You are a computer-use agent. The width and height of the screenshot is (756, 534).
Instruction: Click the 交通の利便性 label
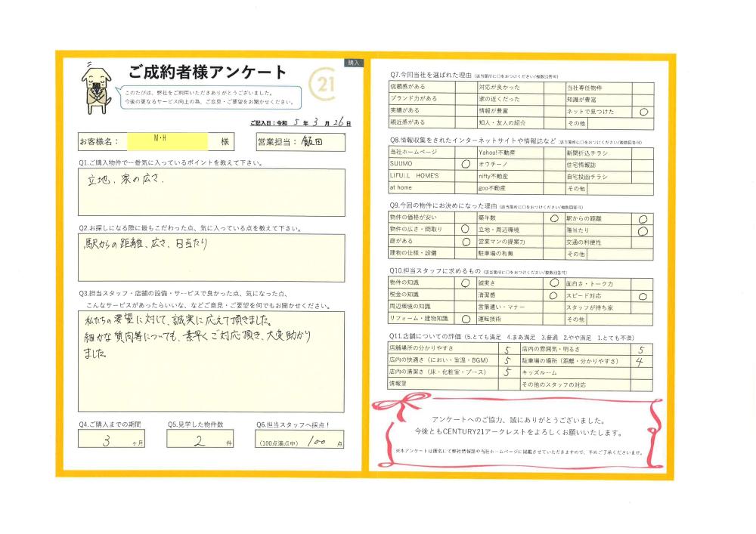[584, 242]
